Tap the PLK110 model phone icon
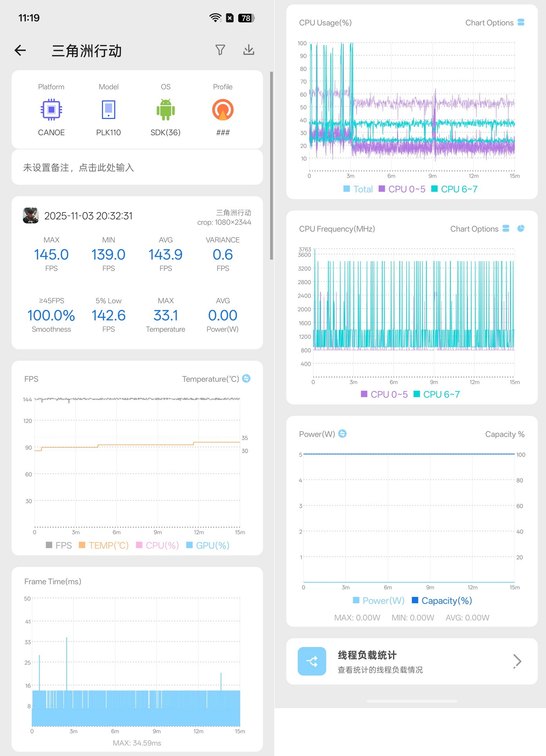The image size is (546, 756). pyautogui.click(x=109, y=109)
